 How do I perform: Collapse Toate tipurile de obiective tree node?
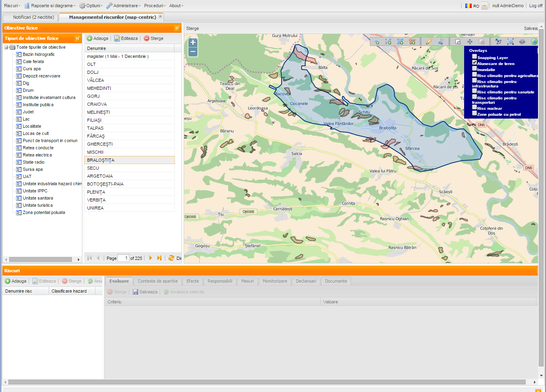[x=6, y=47]
